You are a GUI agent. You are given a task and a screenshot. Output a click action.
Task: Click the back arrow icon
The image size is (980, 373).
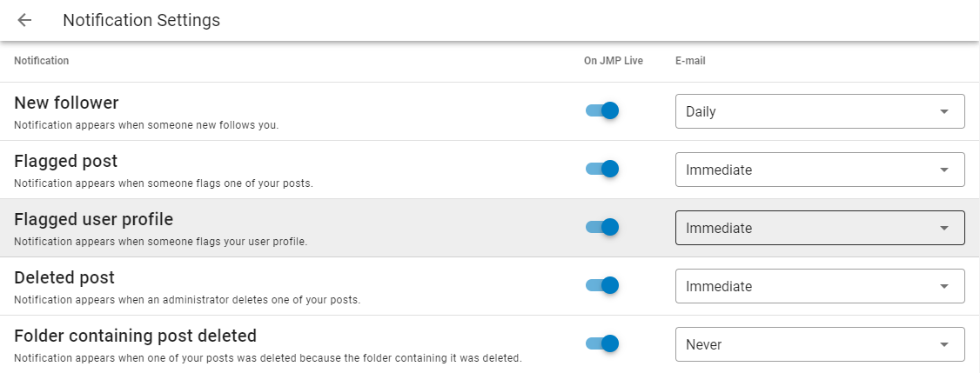[24, 20]
